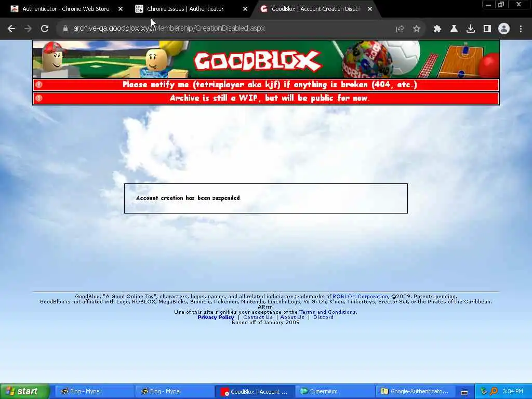
Task: Select GoodBlox | Account taskbar button
Action: [x=254, y=392]
